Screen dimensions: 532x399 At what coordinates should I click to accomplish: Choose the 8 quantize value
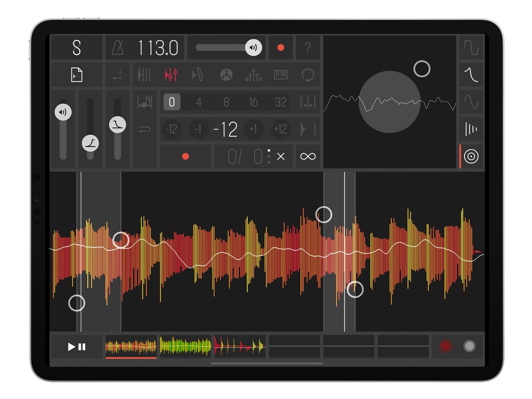(226, 102)
